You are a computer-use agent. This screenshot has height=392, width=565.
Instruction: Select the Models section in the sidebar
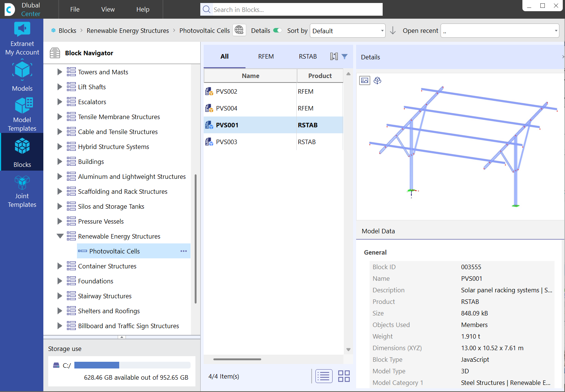click(x=22, y=76)
